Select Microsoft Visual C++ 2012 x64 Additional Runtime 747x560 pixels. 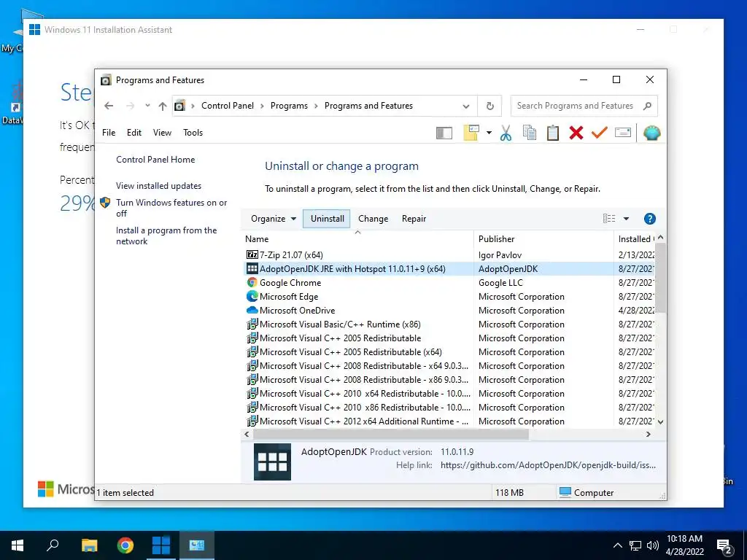coord(357,421)
